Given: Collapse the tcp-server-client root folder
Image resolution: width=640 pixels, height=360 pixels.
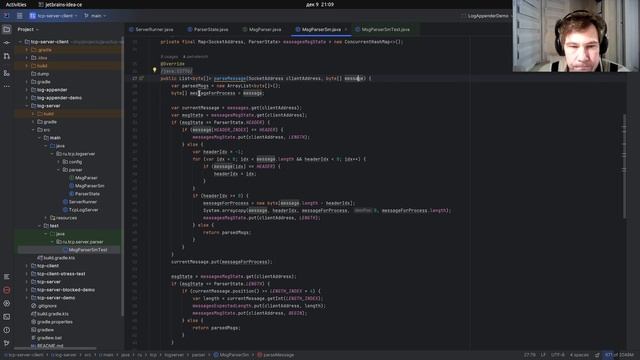Looking at the screenshot, I should 20,42.
